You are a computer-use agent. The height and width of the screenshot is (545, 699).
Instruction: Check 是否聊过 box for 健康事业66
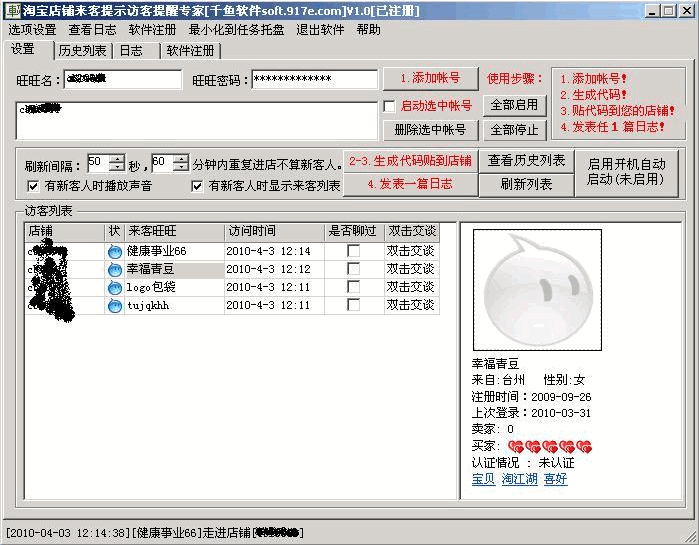(x=354, y=251)
